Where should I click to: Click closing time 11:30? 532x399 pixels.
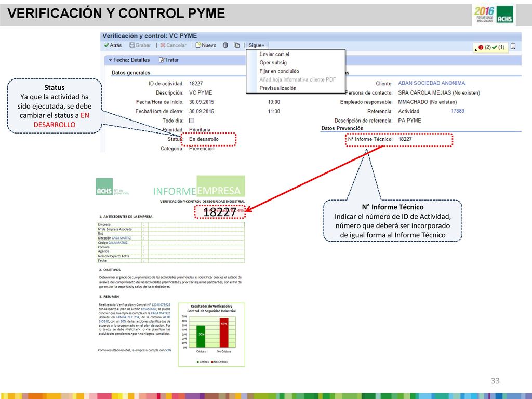pos(274,111)
